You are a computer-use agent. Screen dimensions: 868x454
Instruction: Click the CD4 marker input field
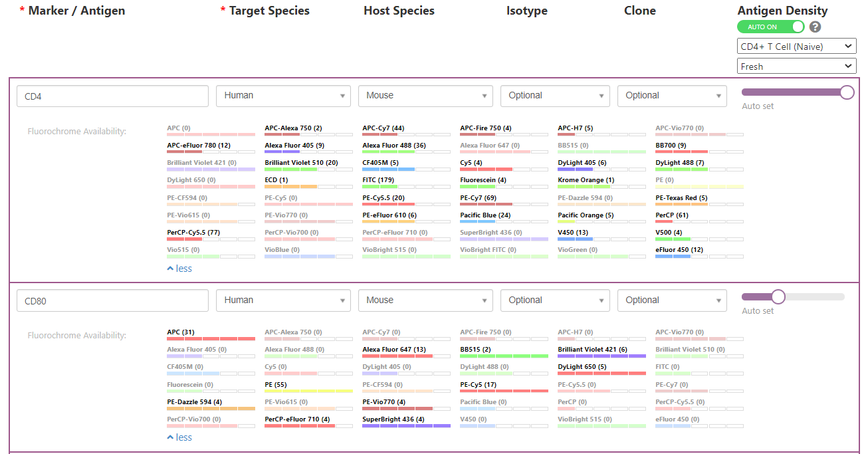point(112,96)
